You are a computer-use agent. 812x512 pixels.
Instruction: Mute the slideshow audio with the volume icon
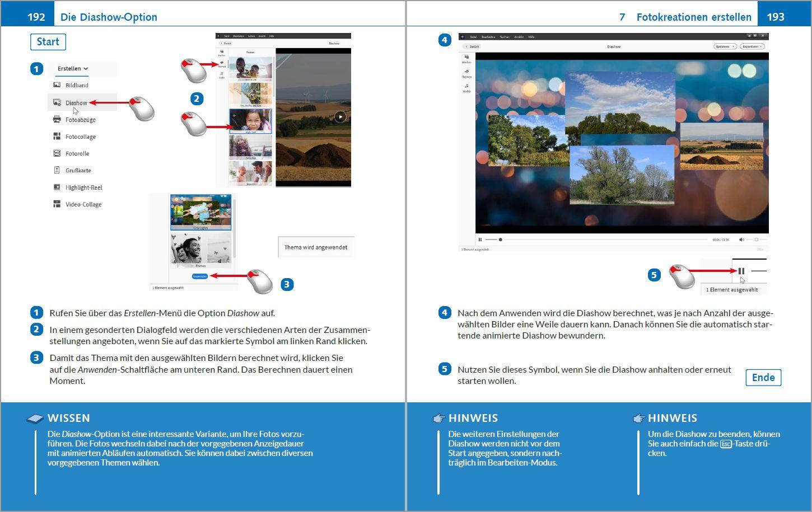click(741, 239)
